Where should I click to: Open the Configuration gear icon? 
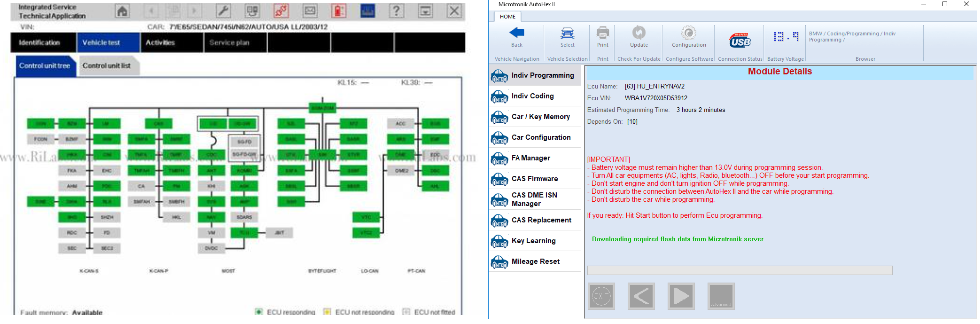pos(689,33)
